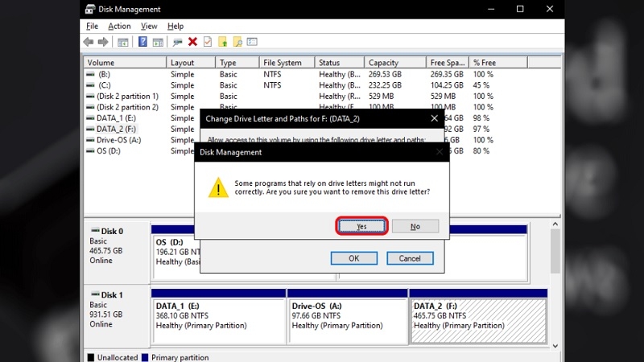The image size is (644, 362).
Task: Sort by the Layout column header
Action: click(191, 63)
